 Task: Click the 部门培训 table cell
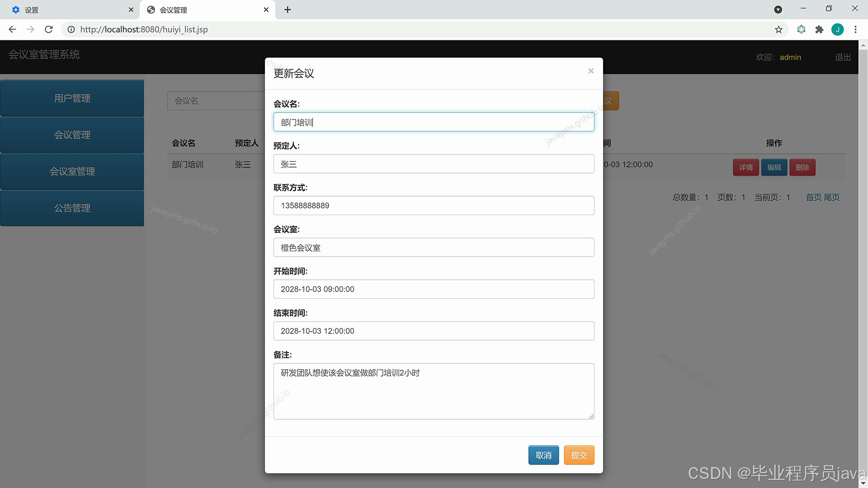187,164
